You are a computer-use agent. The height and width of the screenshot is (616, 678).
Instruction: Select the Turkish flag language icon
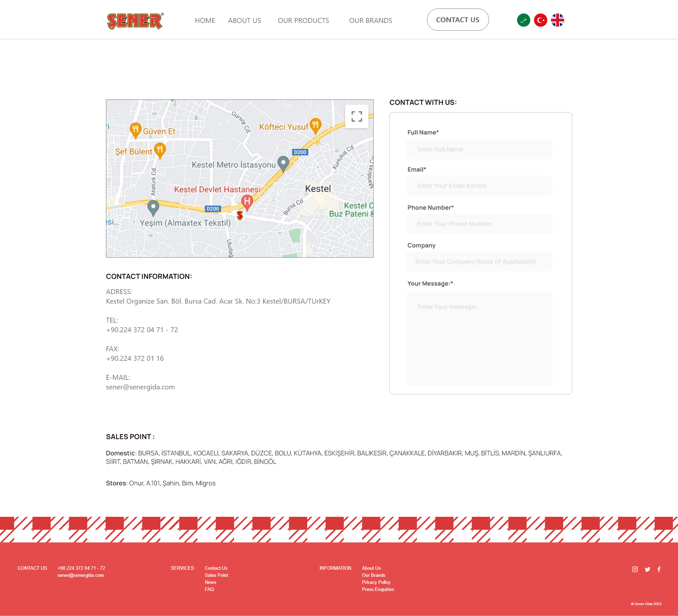click(x=540, y=20)
